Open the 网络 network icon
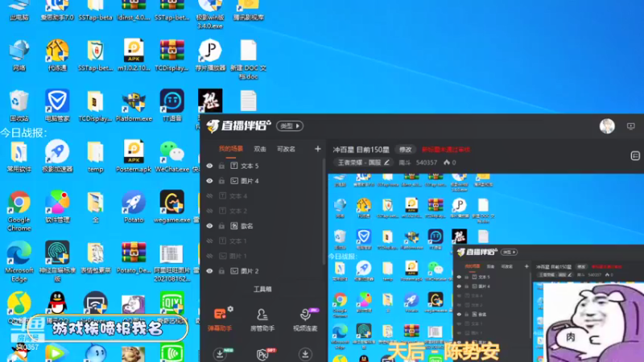The height and width of the screenshot is (362, 644). click(x=19, y=56)
